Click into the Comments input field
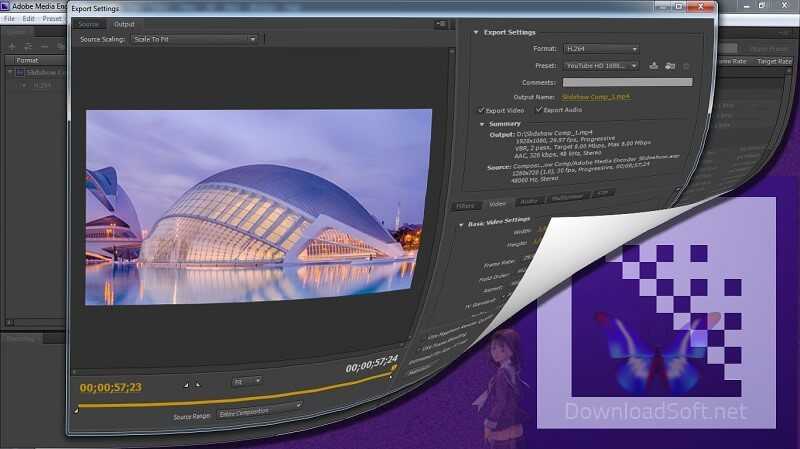This screenshot has height=449, width=800. [x=628, y=82]
